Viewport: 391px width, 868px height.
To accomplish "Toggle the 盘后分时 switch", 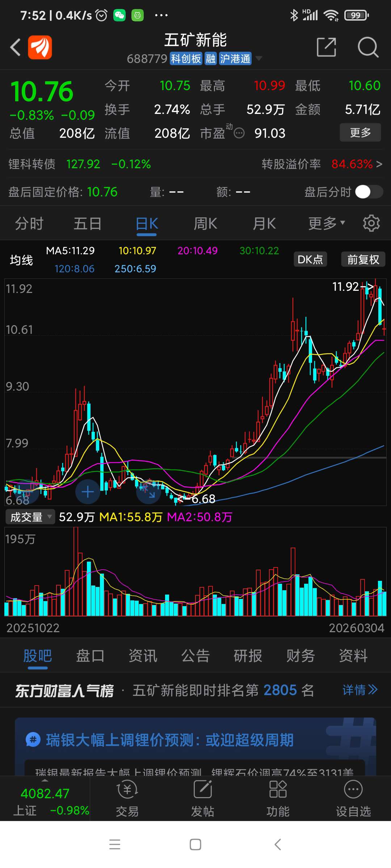I will click(x=369, y=192).
